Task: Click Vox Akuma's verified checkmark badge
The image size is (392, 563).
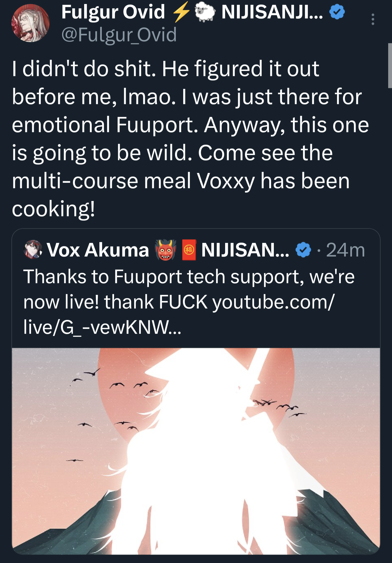Action: (303, 250)
